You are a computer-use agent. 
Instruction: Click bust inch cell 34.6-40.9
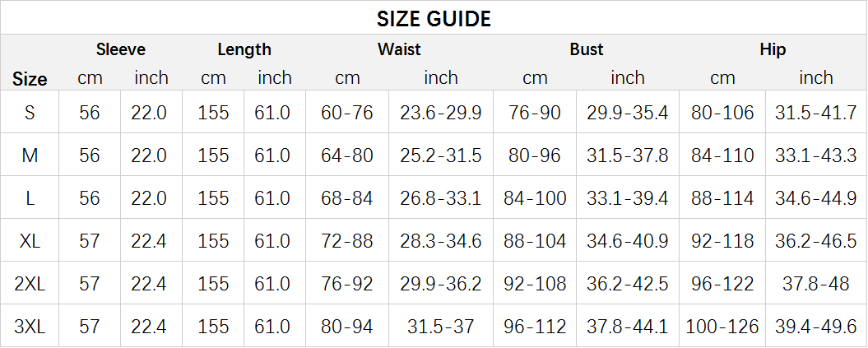(x=628, y=241)
